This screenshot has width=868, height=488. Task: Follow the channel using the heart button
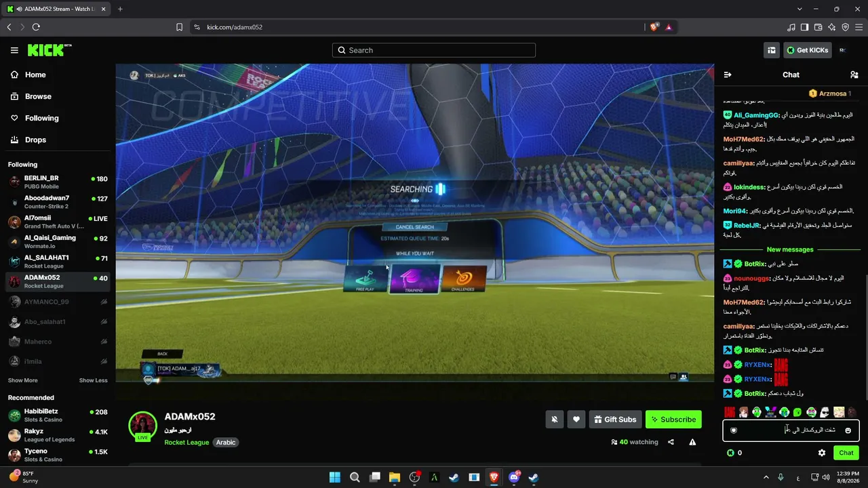pos(576,420)
